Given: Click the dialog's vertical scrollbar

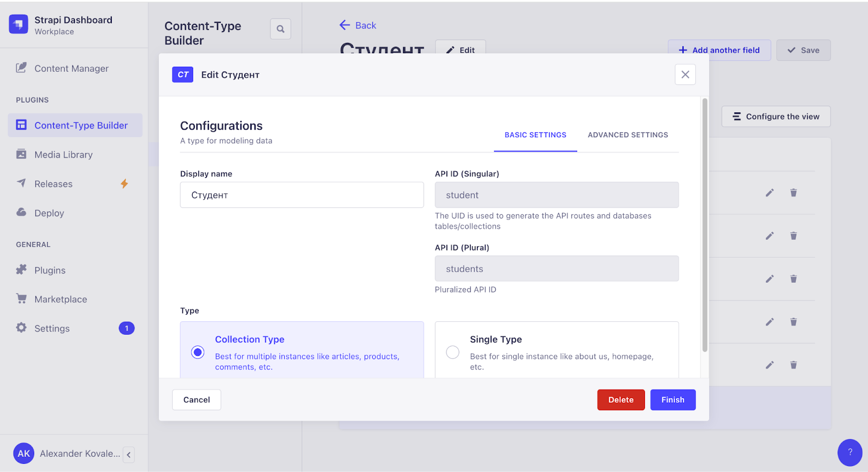Looking at the screenshot, I should [705, 225].
